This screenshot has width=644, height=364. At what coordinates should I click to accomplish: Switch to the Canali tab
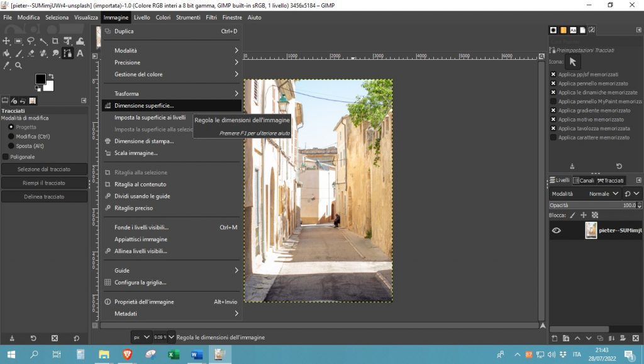(x=583, y=181)
